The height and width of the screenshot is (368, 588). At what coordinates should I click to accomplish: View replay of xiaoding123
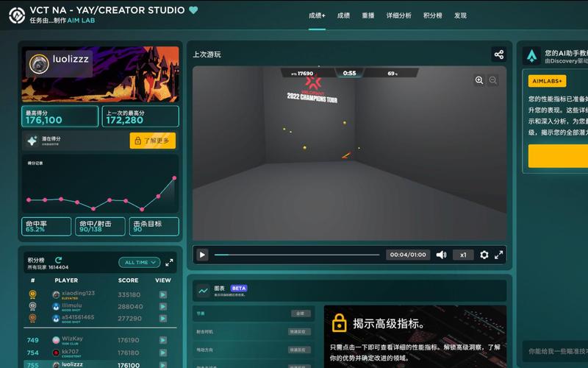163,295
